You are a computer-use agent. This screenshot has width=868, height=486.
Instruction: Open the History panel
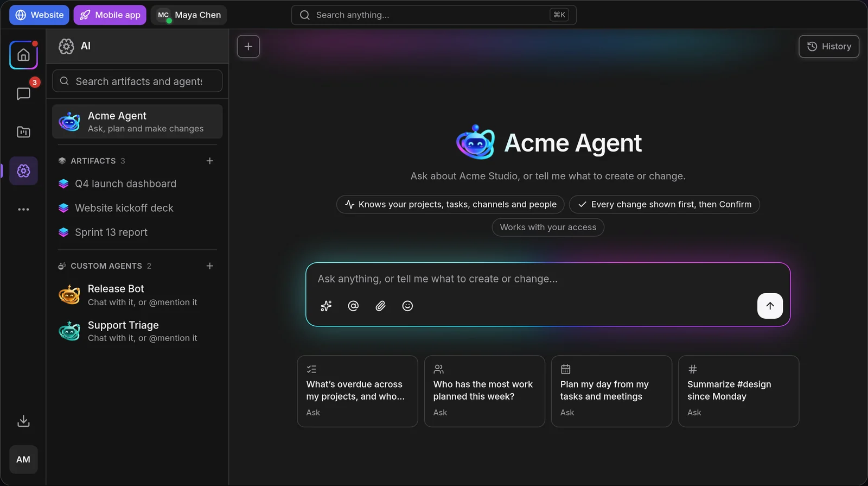pos(829,47)
